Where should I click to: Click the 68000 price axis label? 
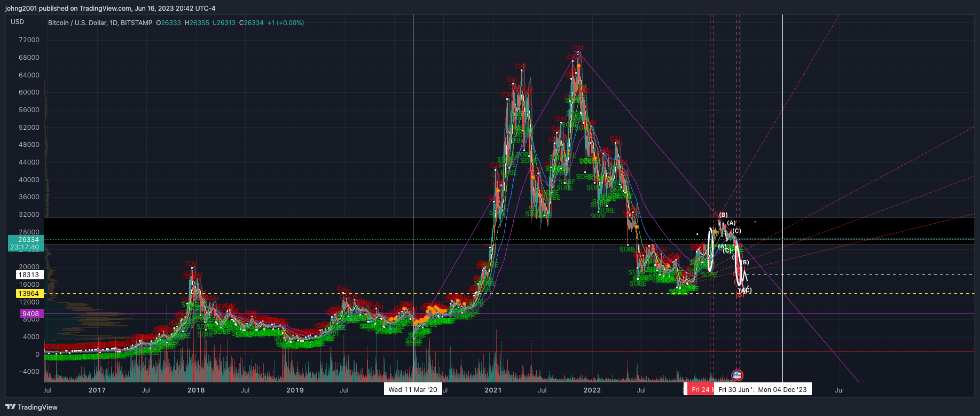click(x=29, y=58)
